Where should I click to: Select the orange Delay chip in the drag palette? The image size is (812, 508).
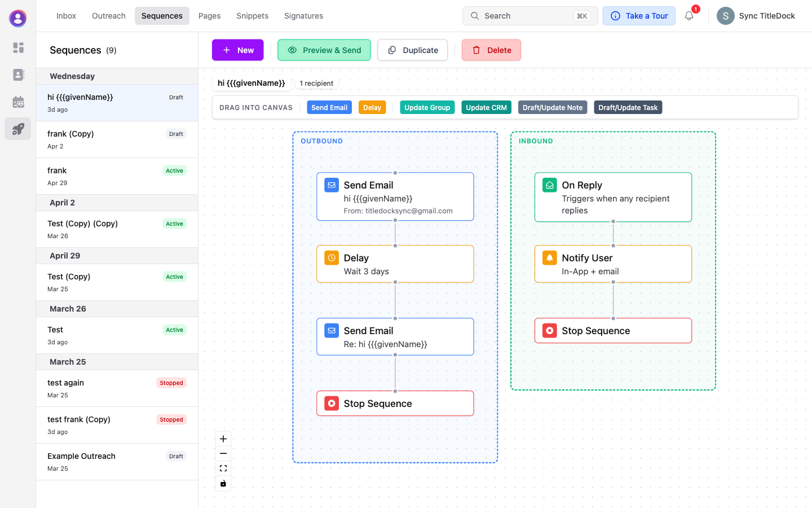[372, 108]
